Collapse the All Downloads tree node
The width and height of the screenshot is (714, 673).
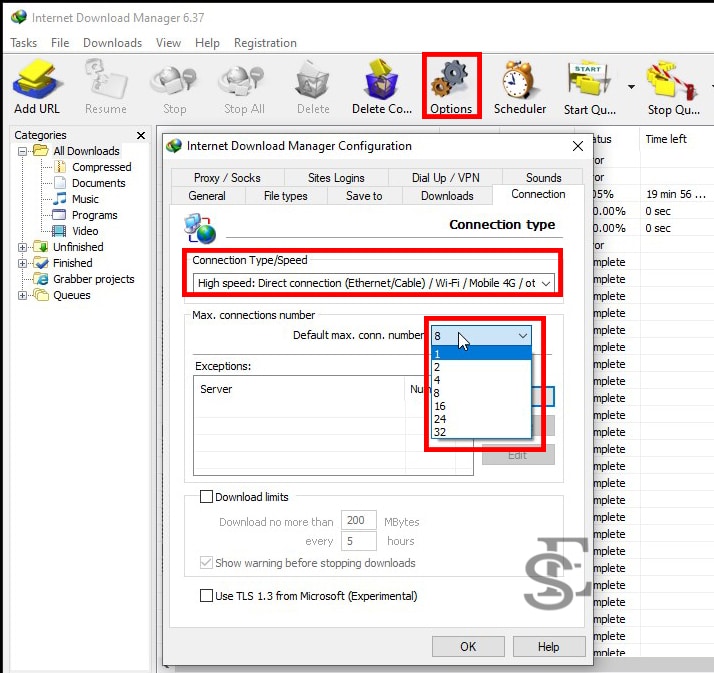click(22, 151)
